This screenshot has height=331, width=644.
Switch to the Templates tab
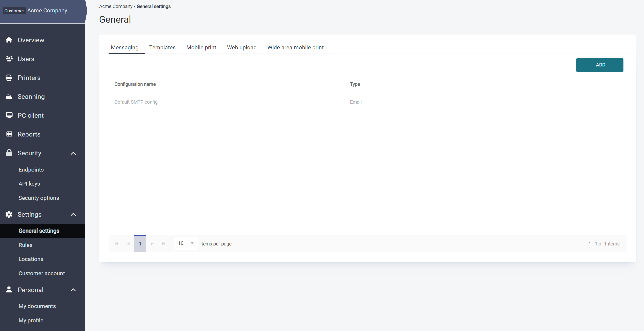click(162, 47)
